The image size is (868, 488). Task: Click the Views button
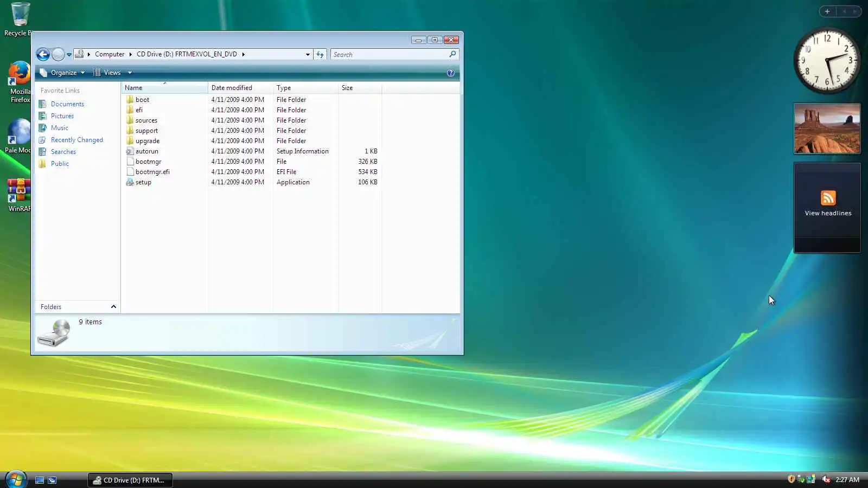(107, 73)
